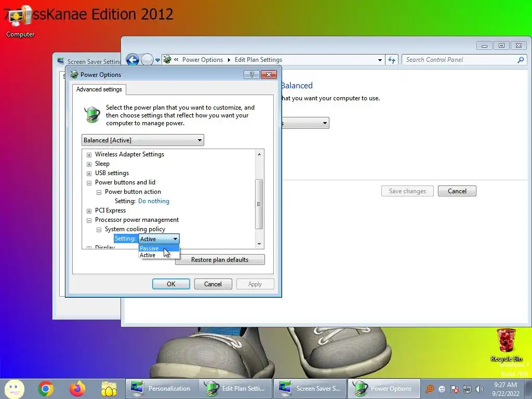Choose Active from the dropdown list

159,255
